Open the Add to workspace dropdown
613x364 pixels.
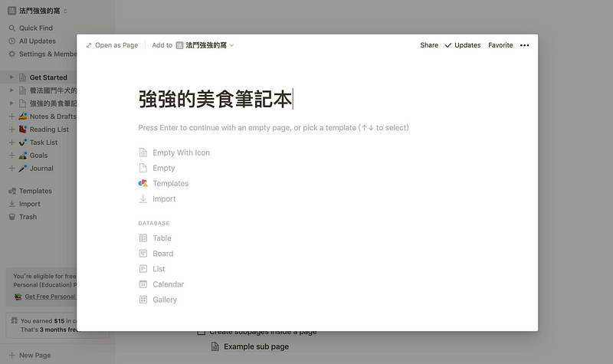(193, 45)
